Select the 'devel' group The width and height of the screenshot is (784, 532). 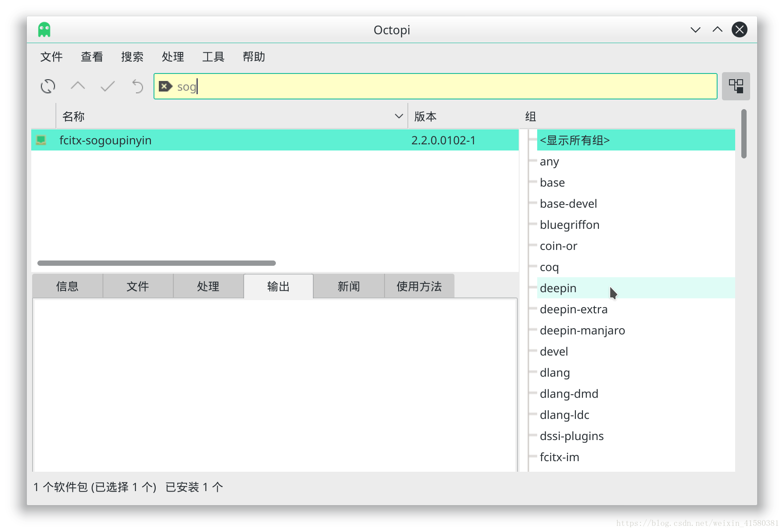[636, 352]
